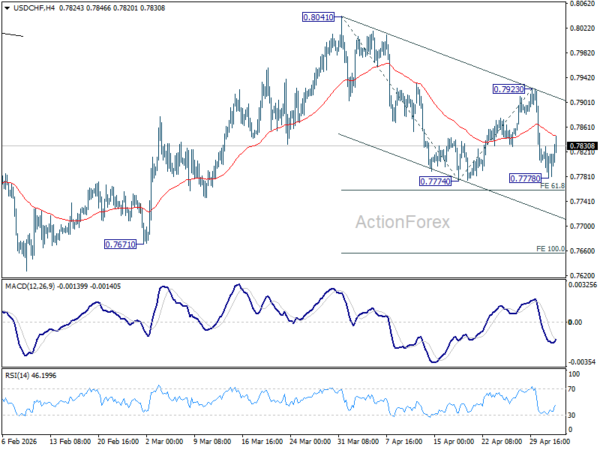Select the 31 Mar 08:00 time axis marker

[x=358, y=442]
